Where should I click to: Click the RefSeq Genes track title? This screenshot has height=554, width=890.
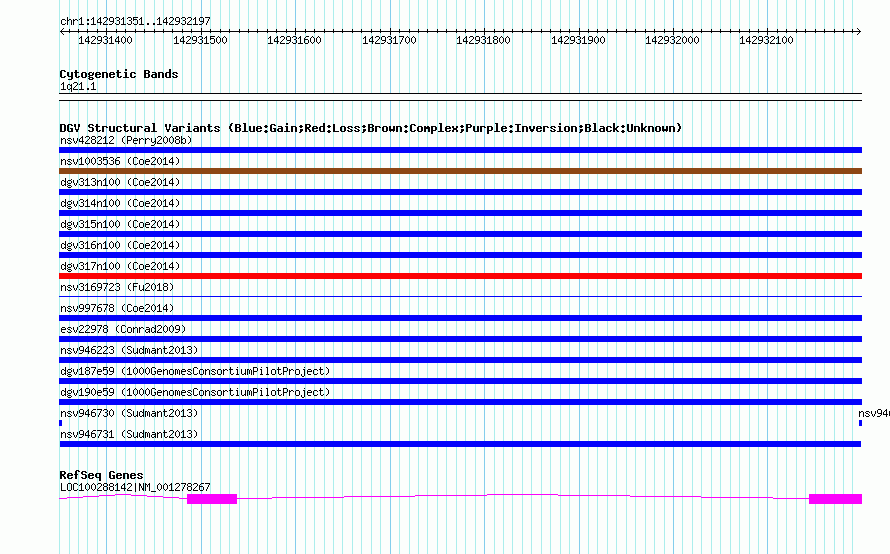[x=101, y=475]
